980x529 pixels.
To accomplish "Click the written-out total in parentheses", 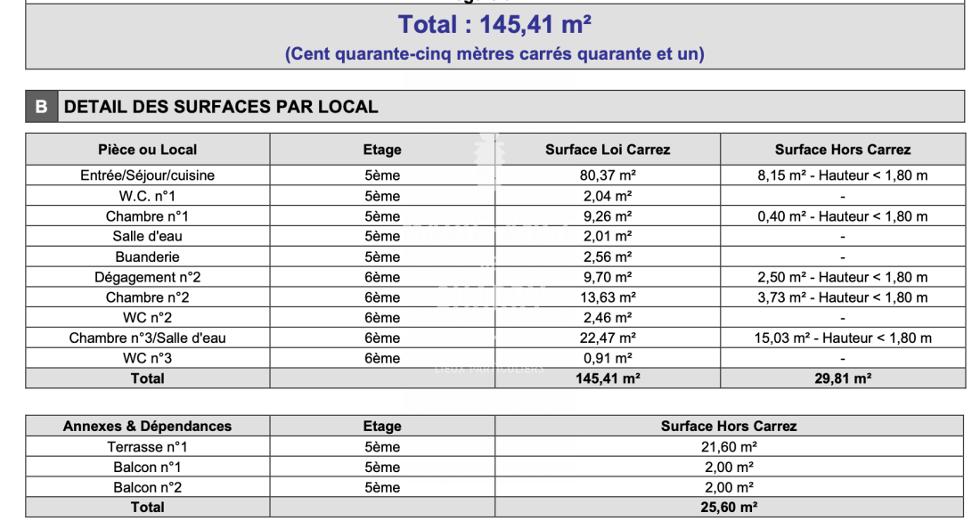I will pos(494,54).
